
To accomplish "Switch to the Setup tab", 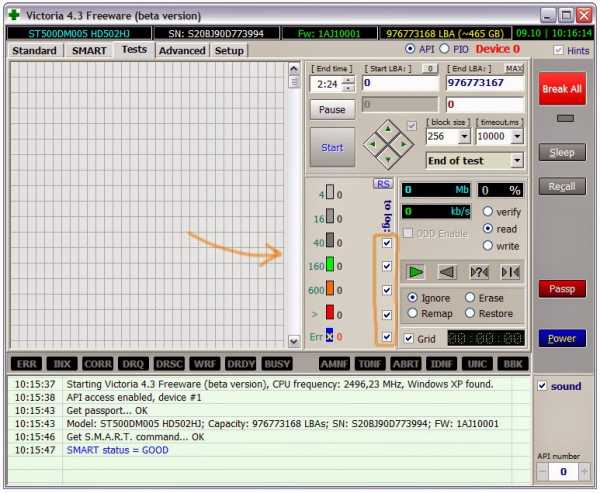I will pyautogui.click(x=229, y=51).
